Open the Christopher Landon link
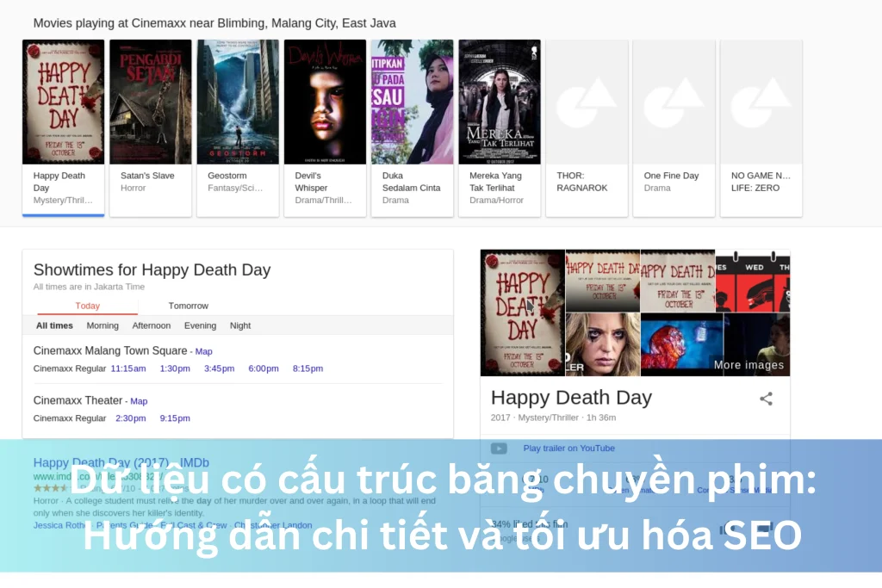 point(273,525)
